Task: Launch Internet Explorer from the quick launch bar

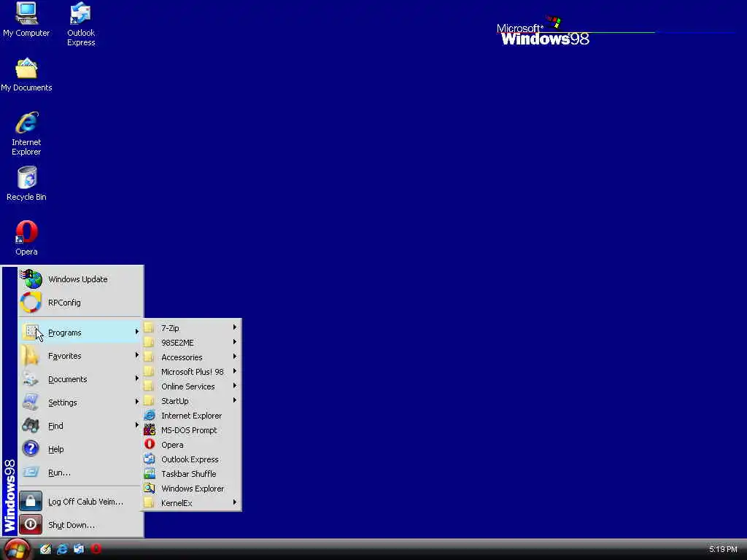Action: tap(62, 549)
